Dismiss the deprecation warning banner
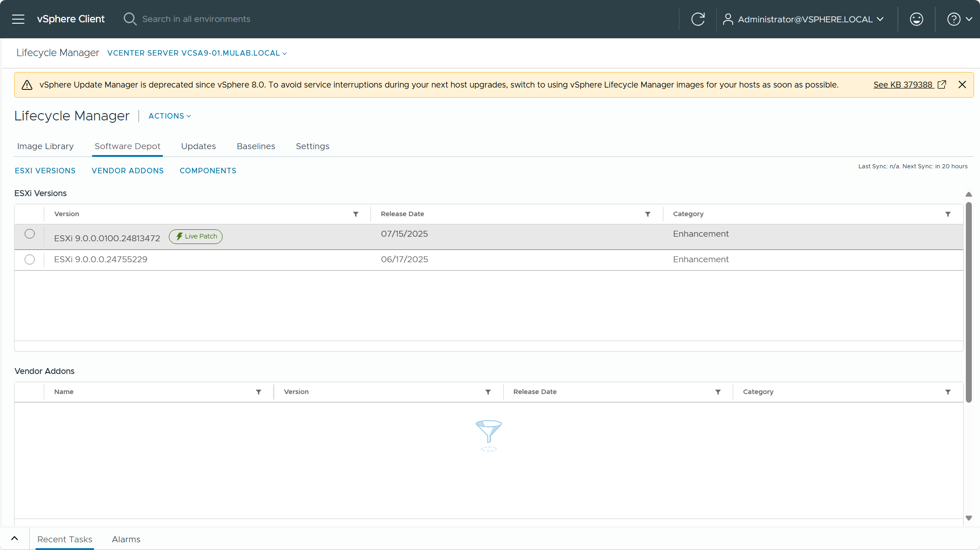This screenshot has height=550, width=980. (962, 85)
